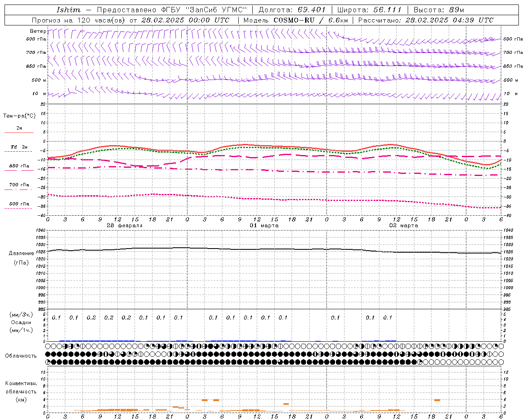The image size is (525, 420).
Task: Click the station name Ishim in header
Action: tap(68, 10)
